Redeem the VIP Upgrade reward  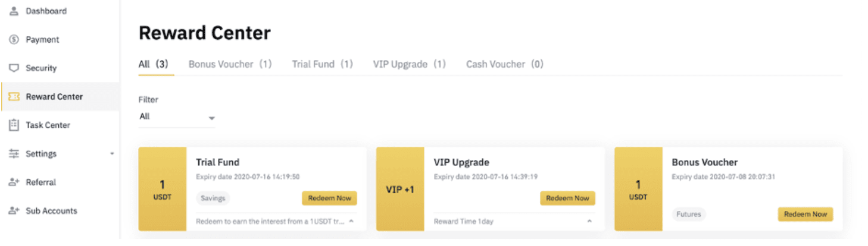[x=567, y=198]
